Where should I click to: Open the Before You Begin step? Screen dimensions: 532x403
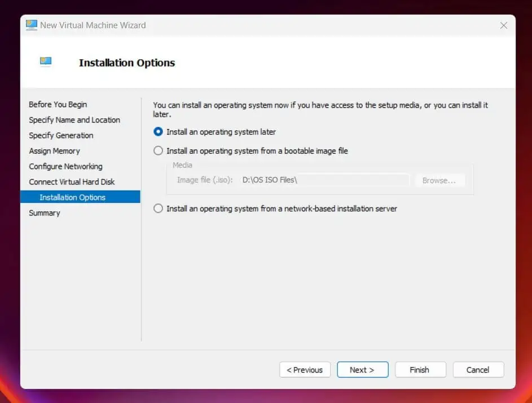[x=58, y=104]
